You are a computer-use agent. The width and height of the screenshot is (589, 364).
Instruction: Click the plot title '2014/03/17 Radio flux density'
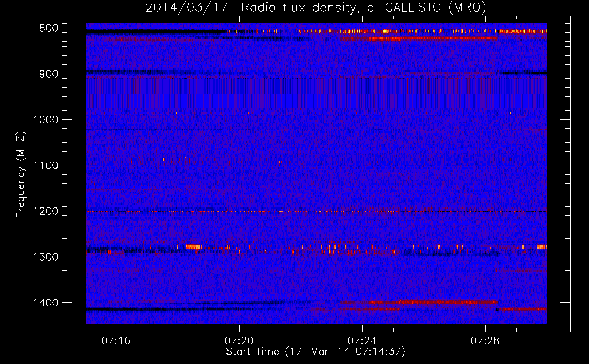(x=316, y=8)
